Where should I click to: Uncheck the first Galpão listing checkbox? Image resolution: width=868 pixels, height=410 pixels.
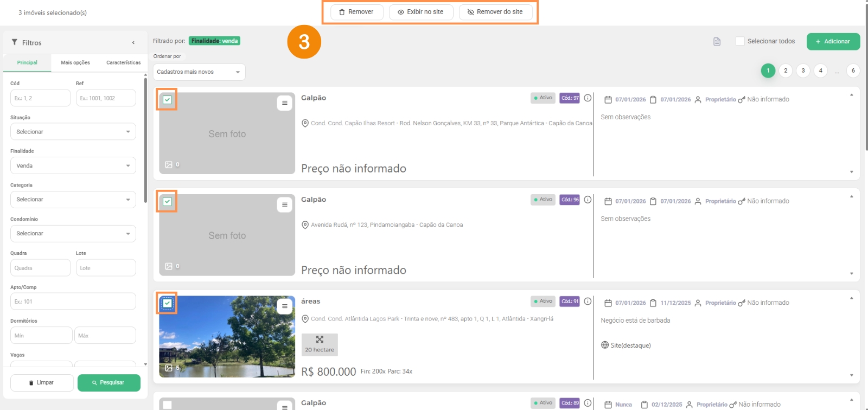point(168,100)
